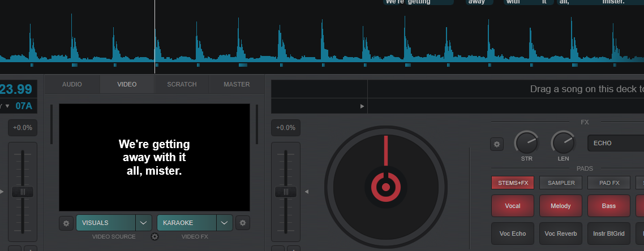Click the right deck pitch slider handle
Screen dimensions: 644x251
pyautogui.click(x=286, y=192)
